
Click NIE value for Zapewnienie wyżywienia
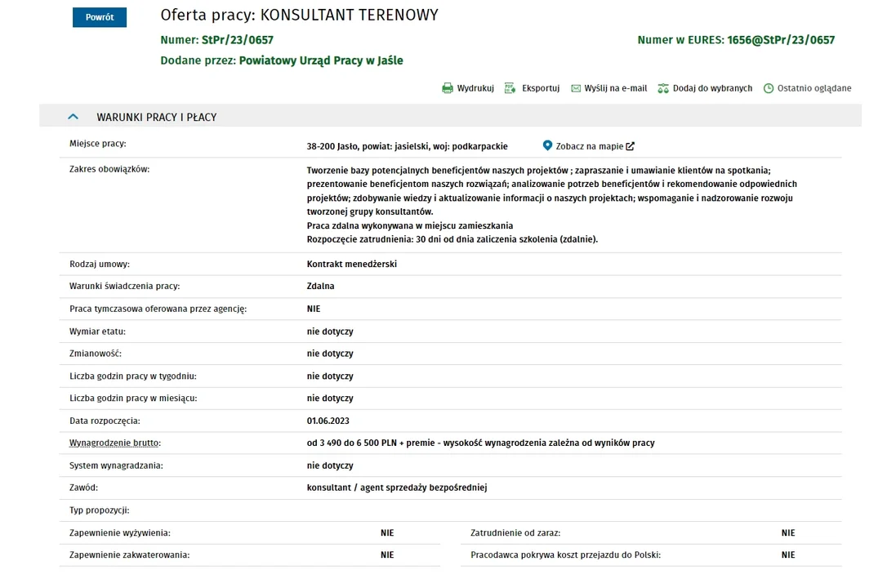[387, 532]
